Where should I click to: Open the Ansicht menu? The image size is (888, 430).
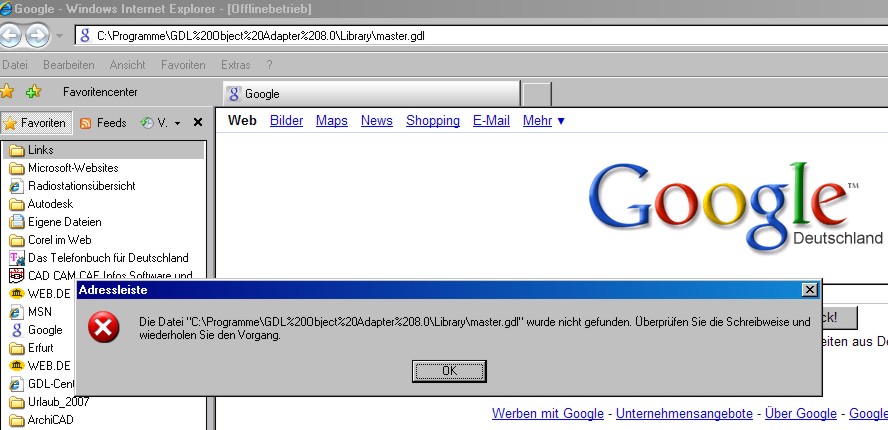[127, 65]
